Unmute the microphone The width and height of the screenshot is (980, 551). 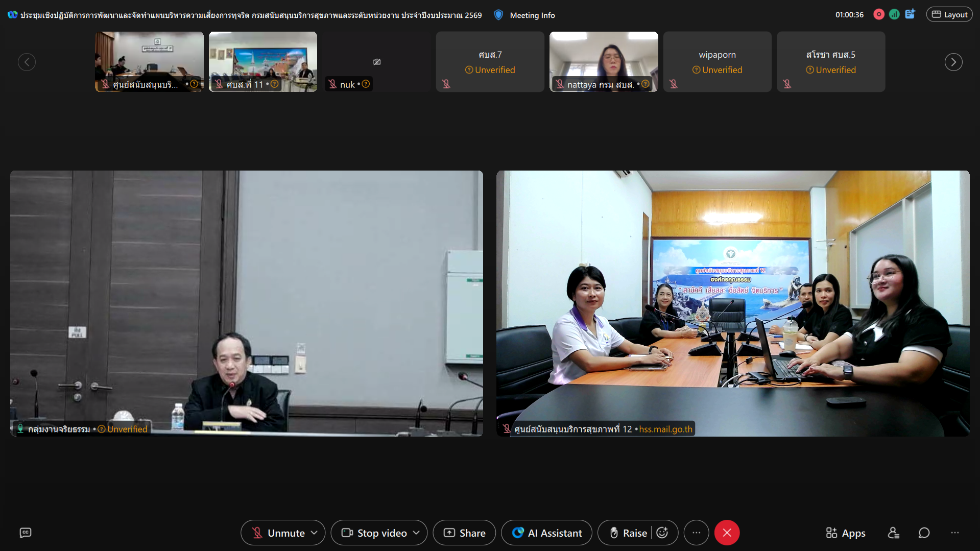pyautogui.click(x=279, y=533)
